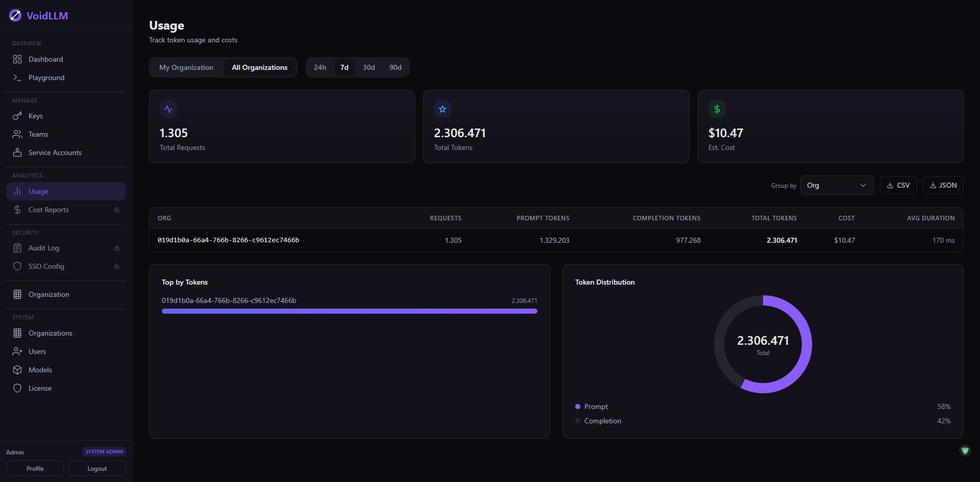Open the Cost Reports link
Image resolution: width=980 pixels, height=482 pixels.
click(x=66, y=210)
